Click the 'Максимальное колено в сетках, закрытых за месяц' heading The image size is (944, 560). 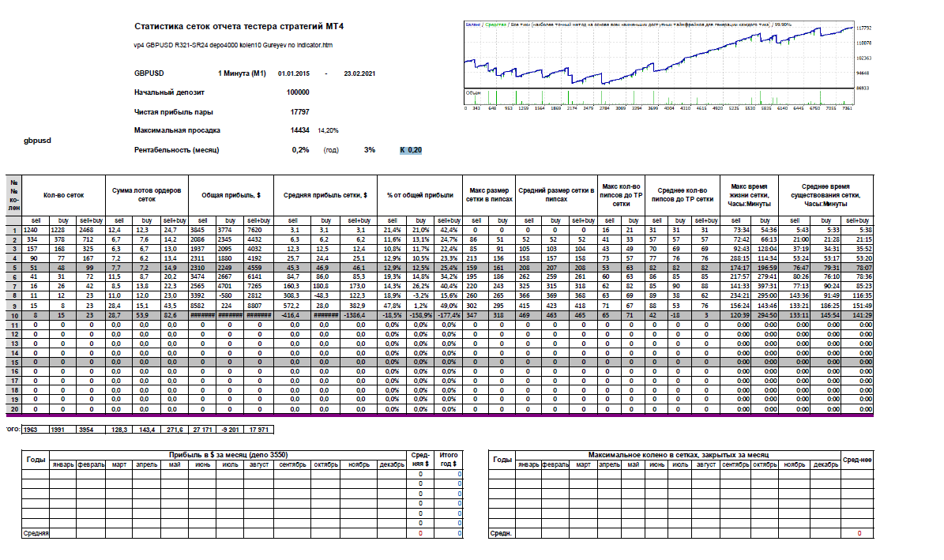679,455
